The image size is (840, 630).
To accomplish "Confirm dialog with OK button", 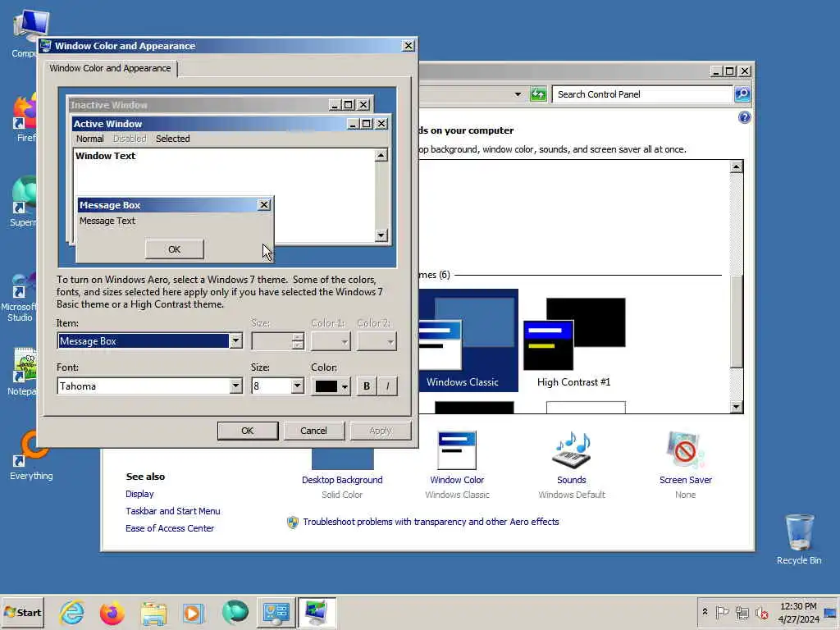I will click(x=248, y=431).
